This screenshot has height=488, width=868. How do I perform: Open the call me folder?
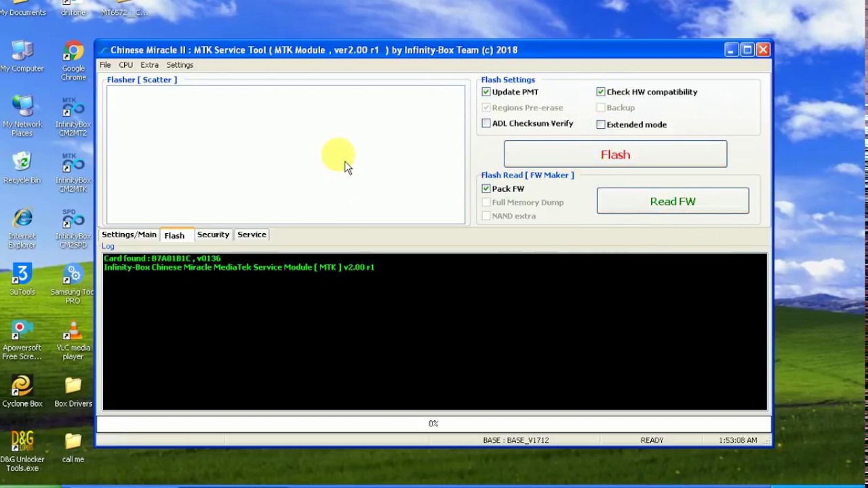(73, 447)
